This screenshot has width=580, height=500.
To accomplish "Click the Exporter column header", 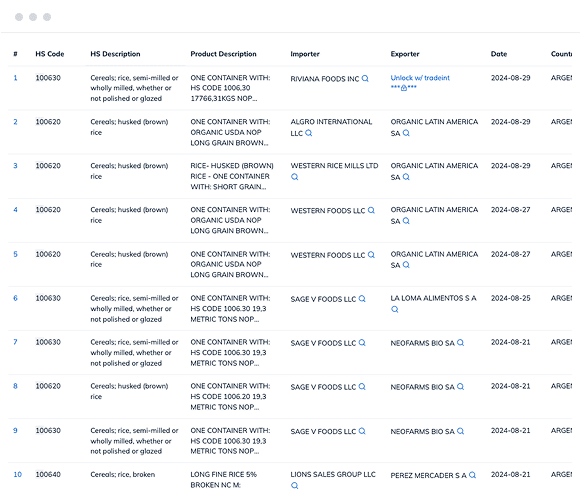I will (x=405, y=54).
